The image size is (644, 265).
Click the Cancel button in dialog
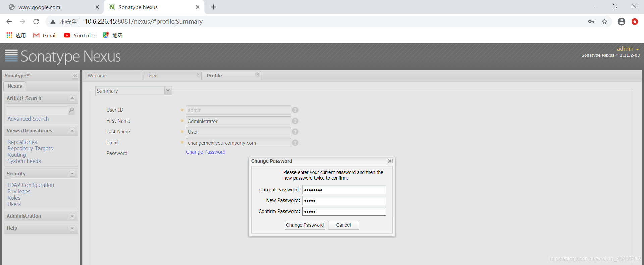[x=343, y=225]
